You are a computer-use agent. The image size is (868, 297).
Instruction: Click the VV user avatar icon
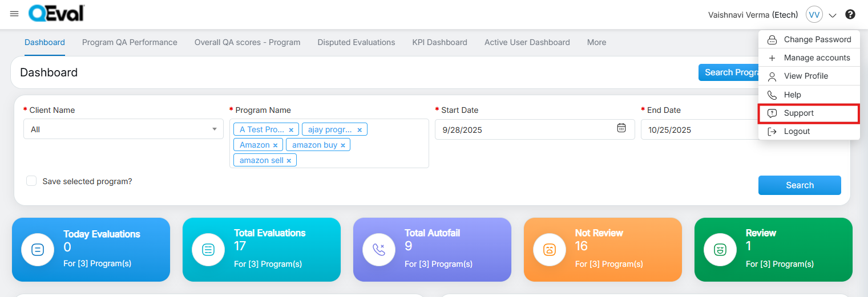pyautogui.click(x=814, y=14)
